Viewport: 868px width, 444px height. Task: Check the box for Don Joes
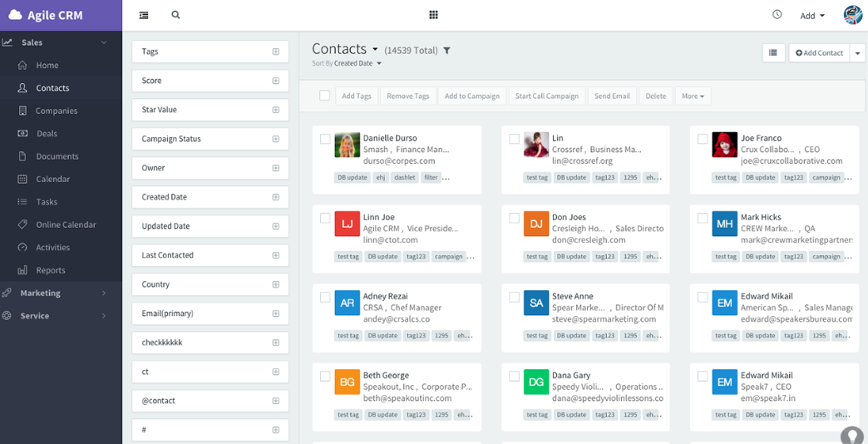[x=515, y=218]
